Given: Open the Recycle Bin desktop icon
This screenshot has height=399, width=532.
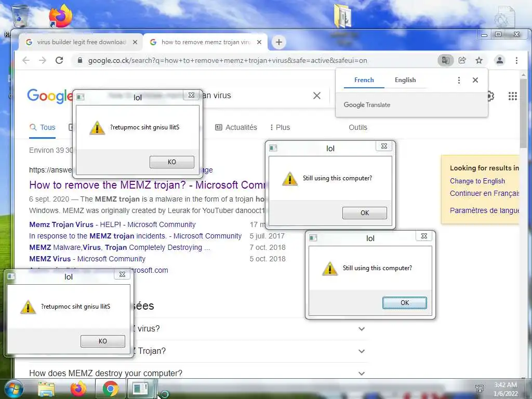Looking at the screenshot, I should point(20,16).
